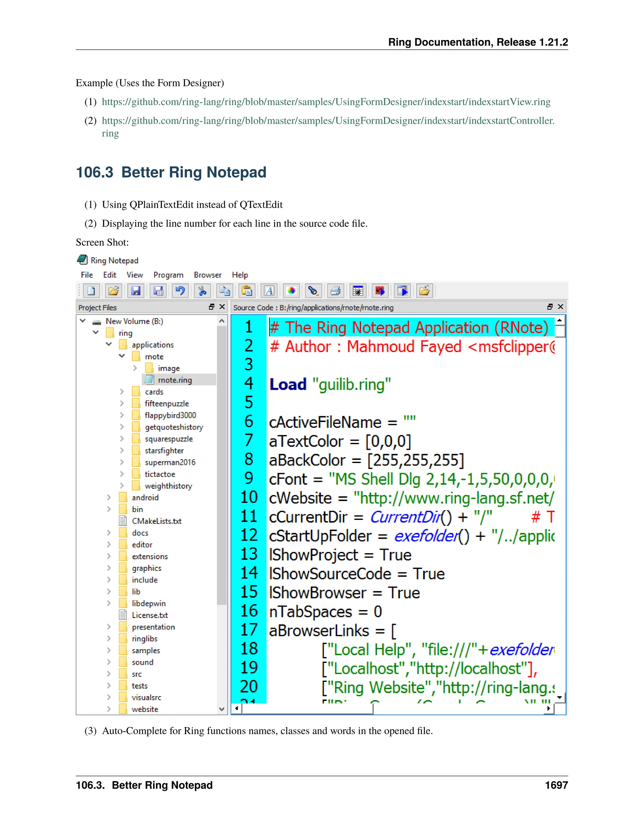Open the Font icon with letter A
This screenshot has width=644, height=833.
(x=269, y=291)
